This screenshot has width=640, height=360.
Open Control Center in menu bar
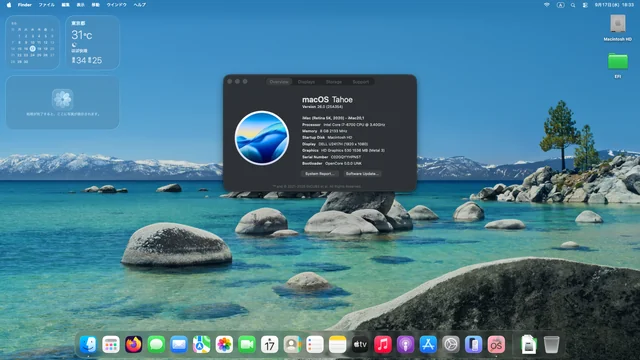[585, 5]
